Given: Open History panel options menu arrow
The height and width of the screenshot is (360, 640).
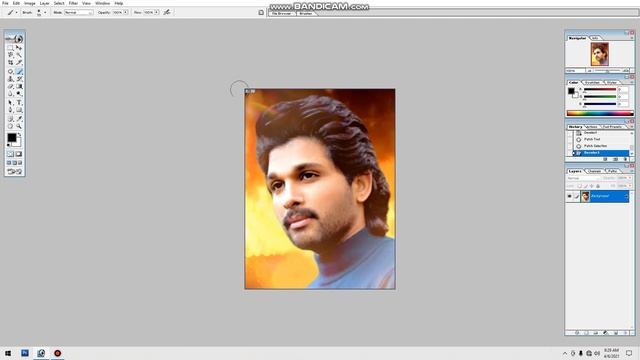Looking at the screenshot, I should pos(631,127).
